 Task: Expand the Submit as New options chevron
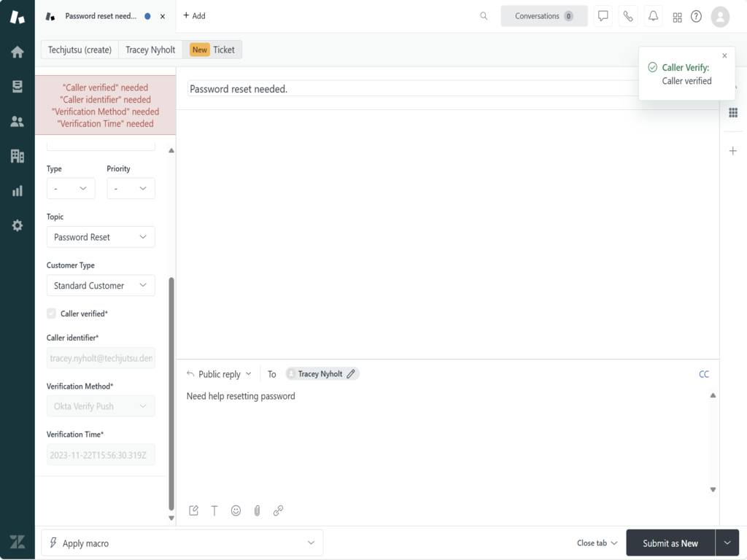[727, 542]
